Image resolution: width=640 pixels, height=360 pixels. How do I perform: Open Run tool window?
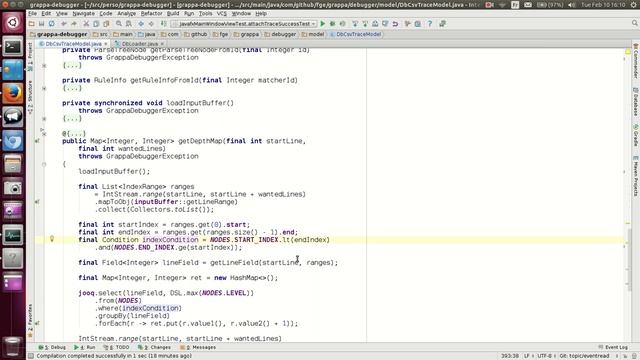84,347
